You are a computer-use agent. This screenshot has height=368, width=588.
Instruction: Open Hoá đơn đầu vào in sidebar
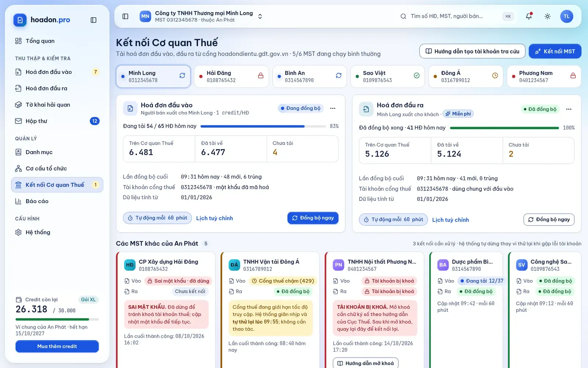pyautogui.click(x=57, y=72)
